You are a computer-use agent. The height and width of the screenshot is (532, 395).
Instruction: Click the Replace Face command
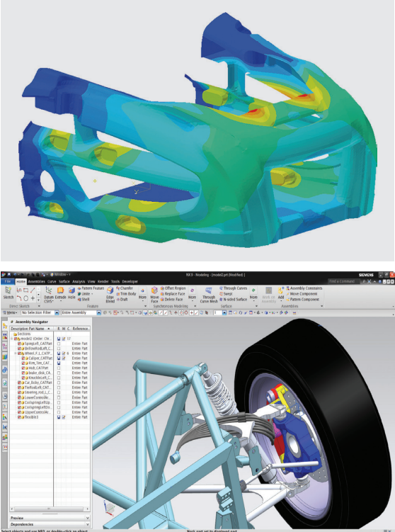click(x=173, y=294)
